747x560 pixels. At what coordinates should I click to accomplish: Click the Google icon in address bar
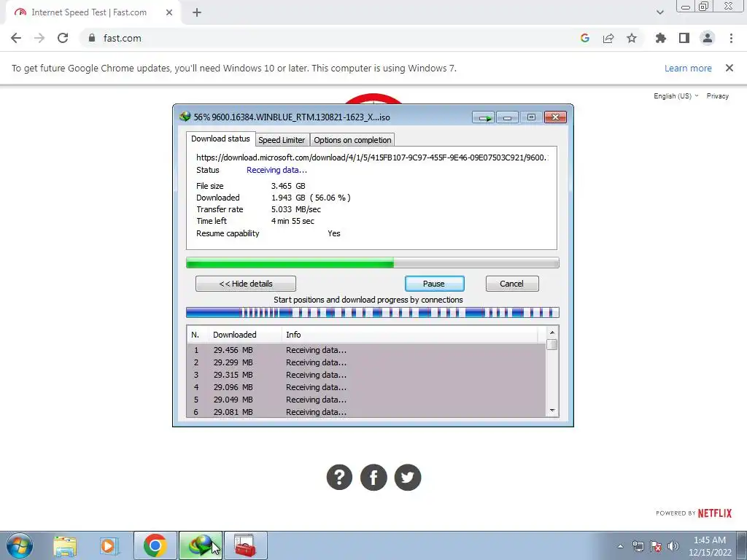tap(585, 38)
